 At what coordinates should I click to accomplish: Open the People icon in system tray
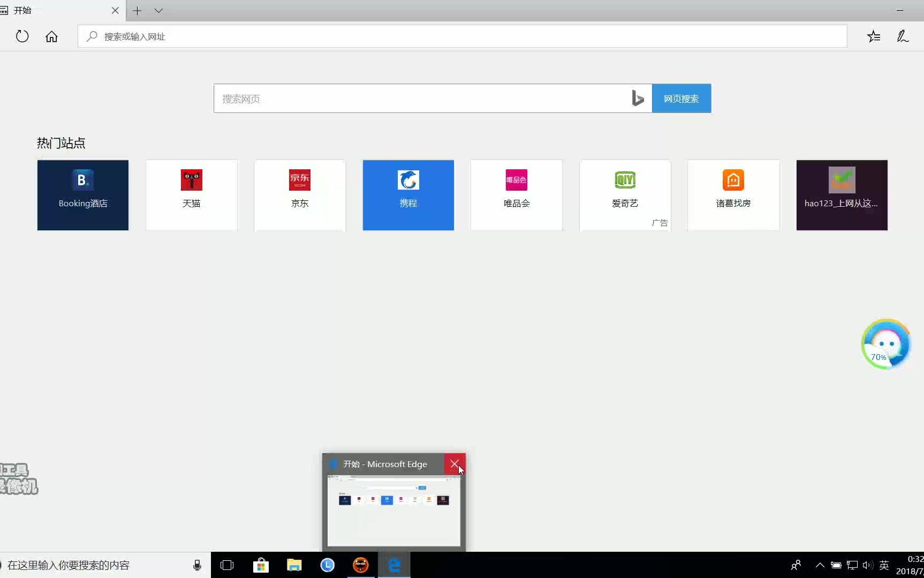796,565
